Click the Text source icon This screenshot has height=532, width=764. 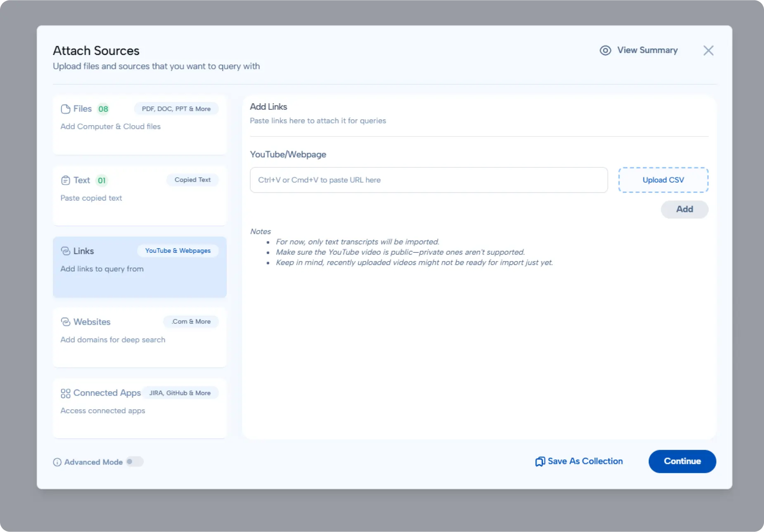[66, 180]
